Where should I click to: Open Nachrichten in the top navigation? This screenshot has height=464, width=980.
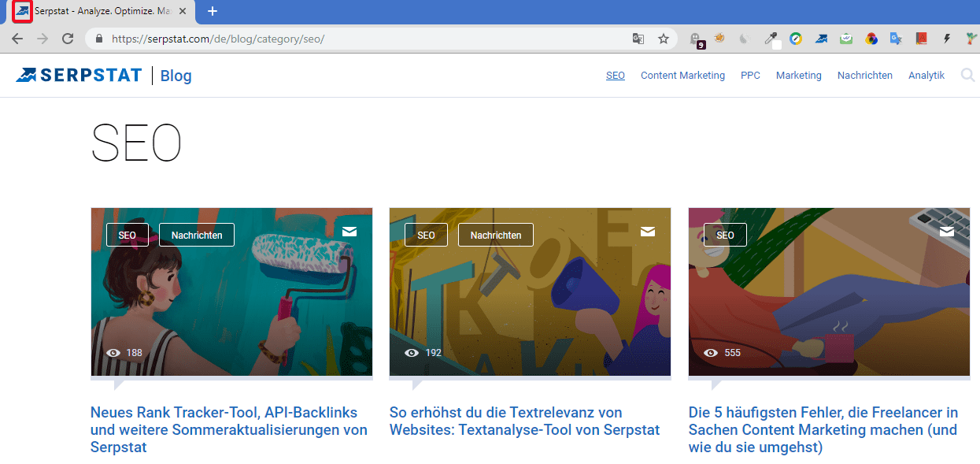coord(865,76)
